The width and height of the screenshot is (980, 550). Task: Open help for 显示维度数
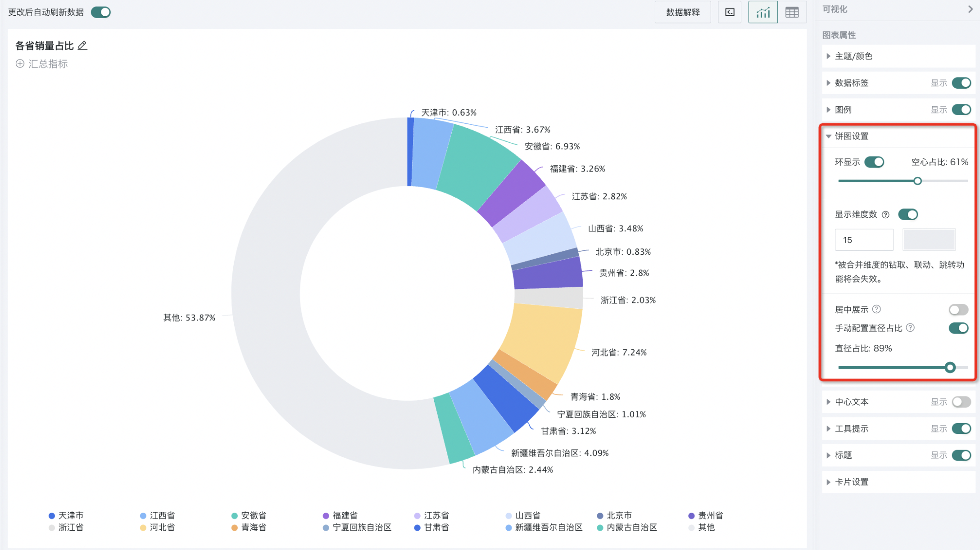(885, 215)
